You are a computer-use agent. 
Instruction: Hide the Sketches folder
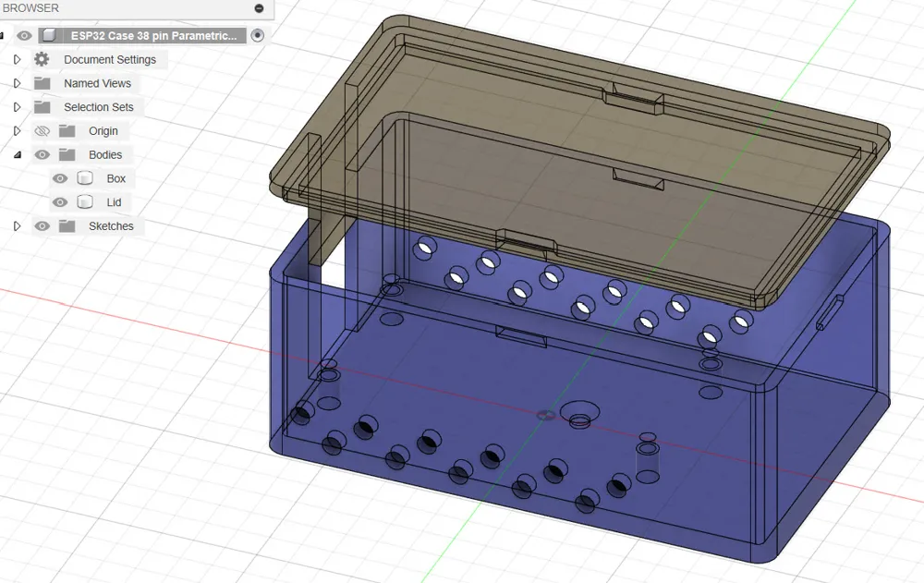(42, 225)
